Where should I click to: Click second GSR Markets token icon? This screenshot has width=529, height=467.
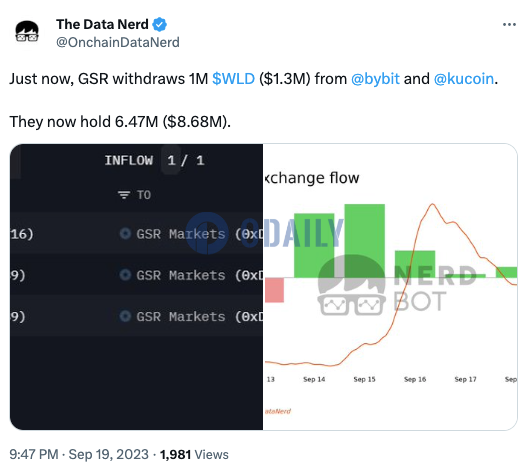click(125, 275)
